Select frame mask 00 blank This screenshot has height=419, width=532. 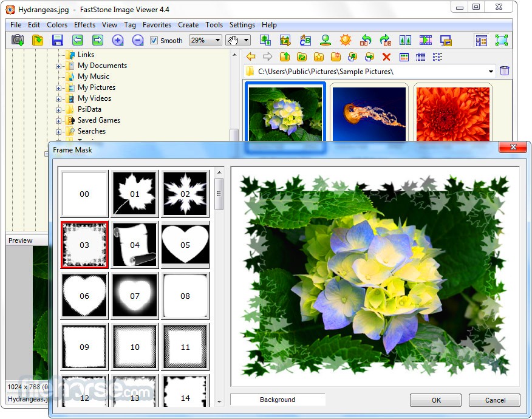(x=84, y=194)
